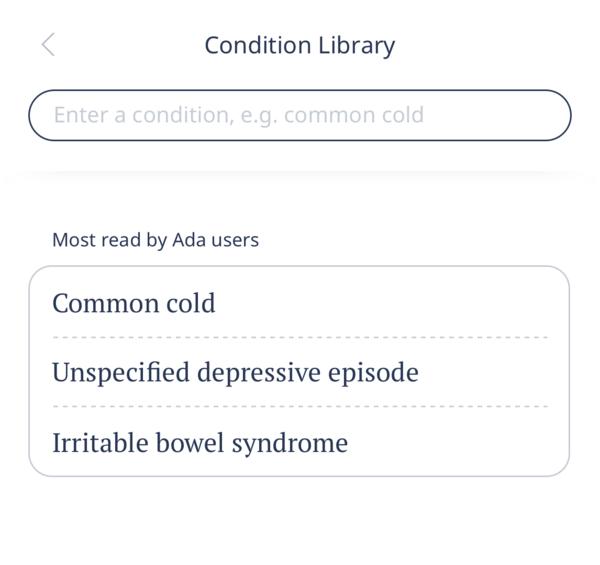Open the Common cold article
The width and height of the screenshot is (600, 565).
click(x=134, y=303)
